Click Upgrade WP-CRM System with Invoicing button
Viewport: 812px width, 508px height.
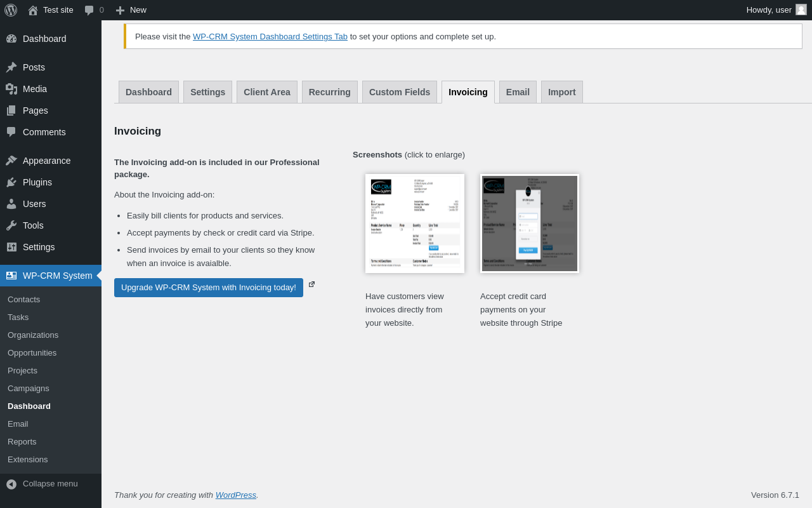pos(209,288)
